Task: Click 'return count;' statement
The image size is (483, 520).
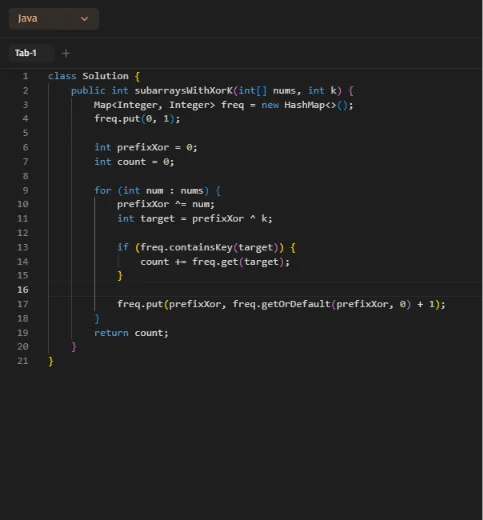Action: point(131,333)
